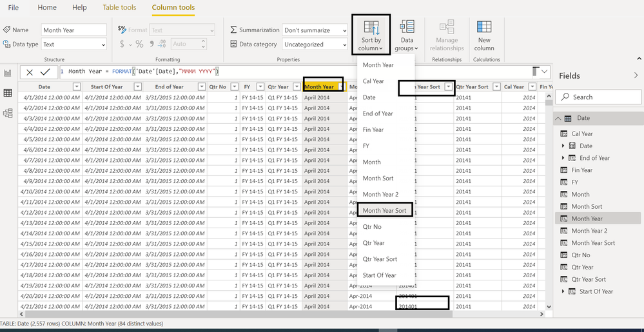This screenshot has height=332, width=644.
Task: Click the Name field containing Month Year
Action: (x=74, y=30)
